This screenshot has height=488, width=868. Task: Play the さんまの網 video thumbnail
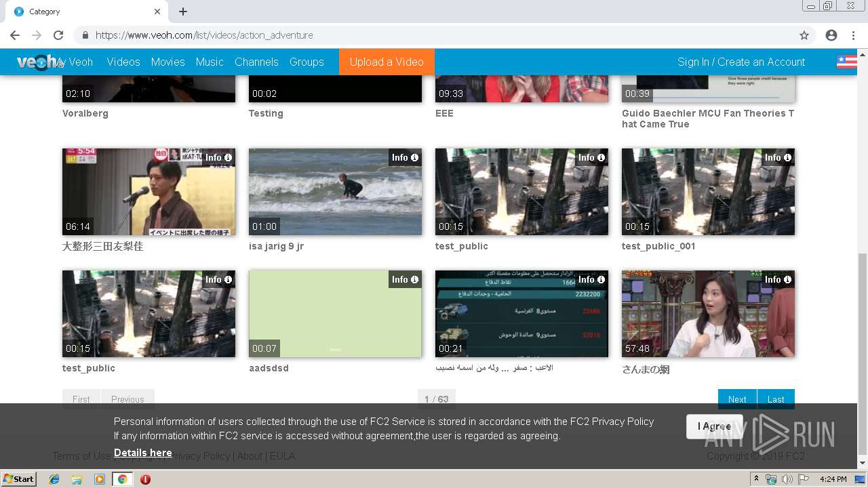coord(708,314)
